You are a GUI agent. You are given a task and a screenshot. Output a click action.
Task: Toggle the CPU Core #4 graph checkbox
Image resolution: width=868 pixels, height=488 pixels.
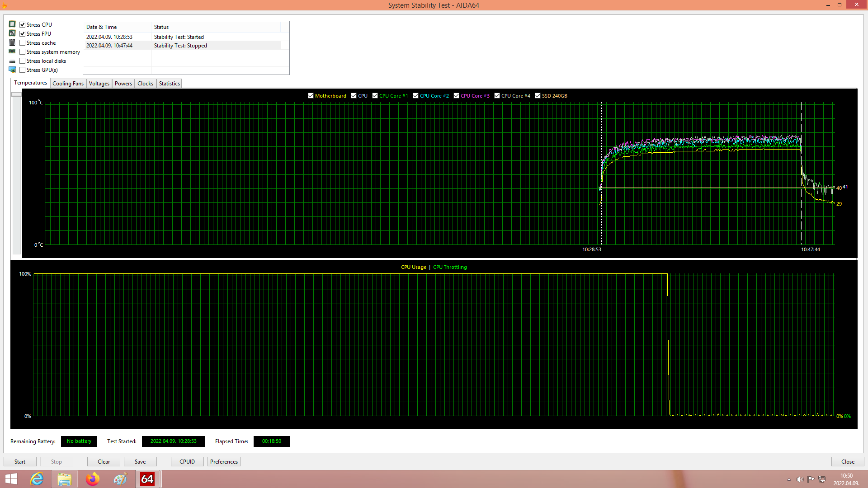tap(497, 96)
